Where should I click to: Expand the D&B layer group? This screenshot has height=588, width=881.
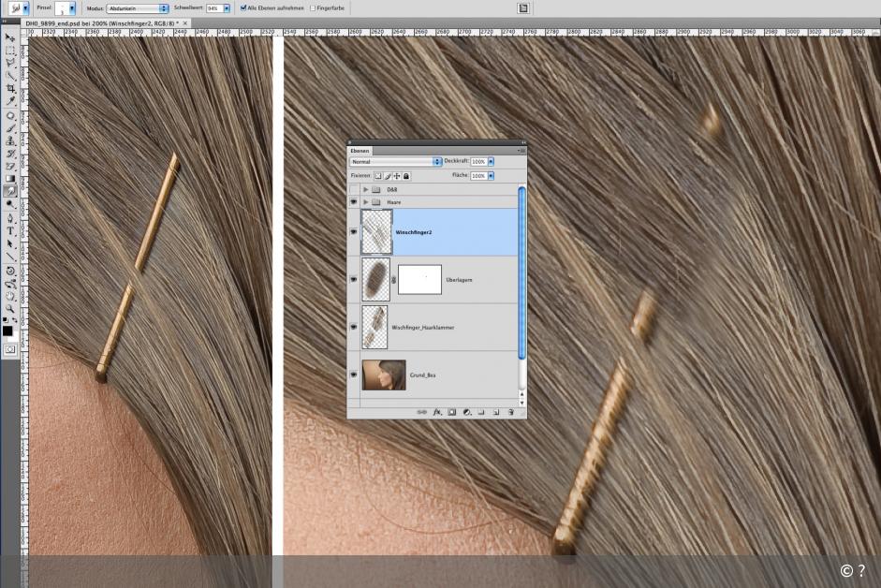365,189
